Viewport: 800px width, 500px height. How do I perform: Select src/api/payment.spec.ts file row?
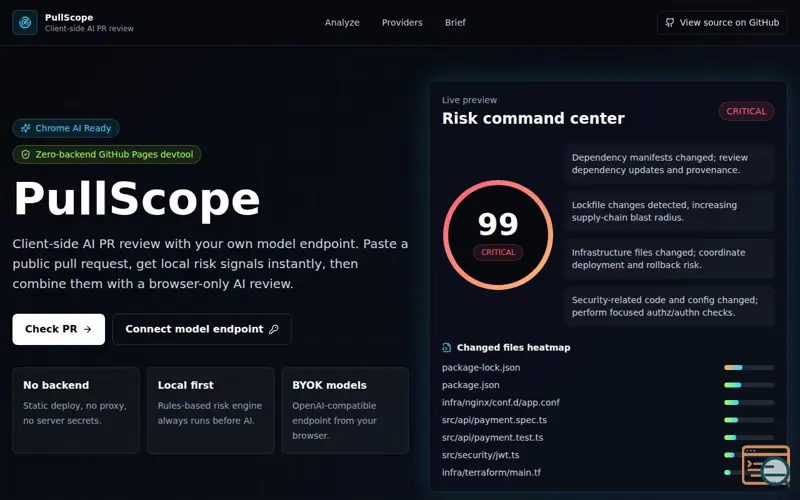608,420
